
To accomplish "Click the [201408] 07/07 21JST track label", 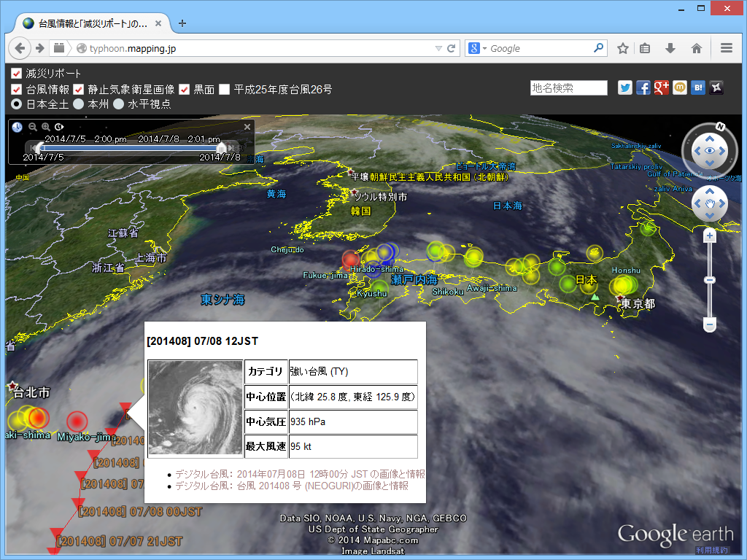I will (x=120, y=542).
